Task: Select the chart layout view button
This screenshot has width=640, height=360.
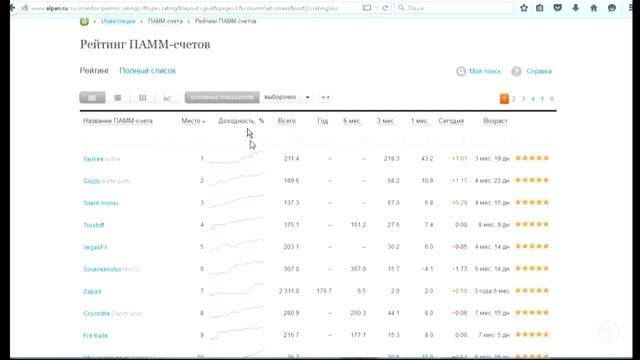Action: coord(167,98)
